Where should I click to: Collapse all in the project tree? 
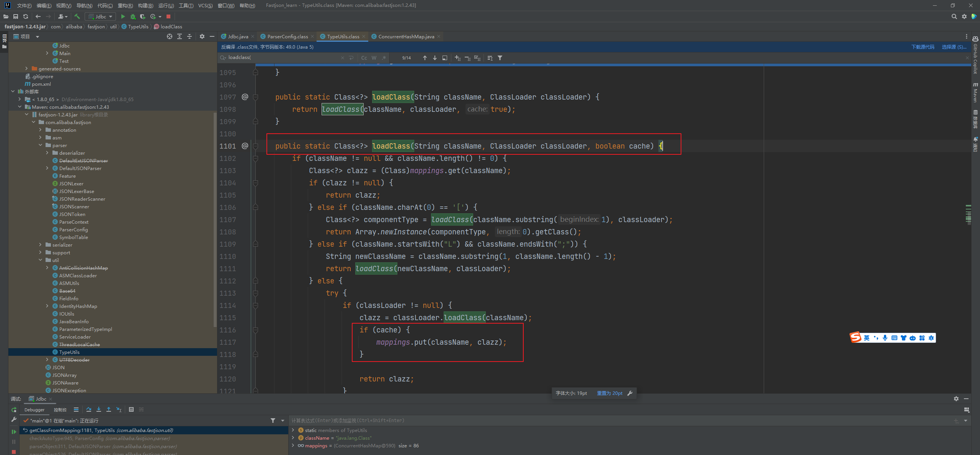pos(189,36)
